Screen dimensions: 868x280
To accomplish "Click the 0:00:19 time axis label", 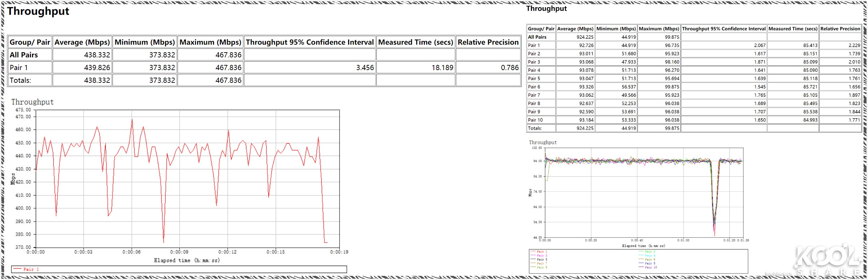I will click(339, 252).
